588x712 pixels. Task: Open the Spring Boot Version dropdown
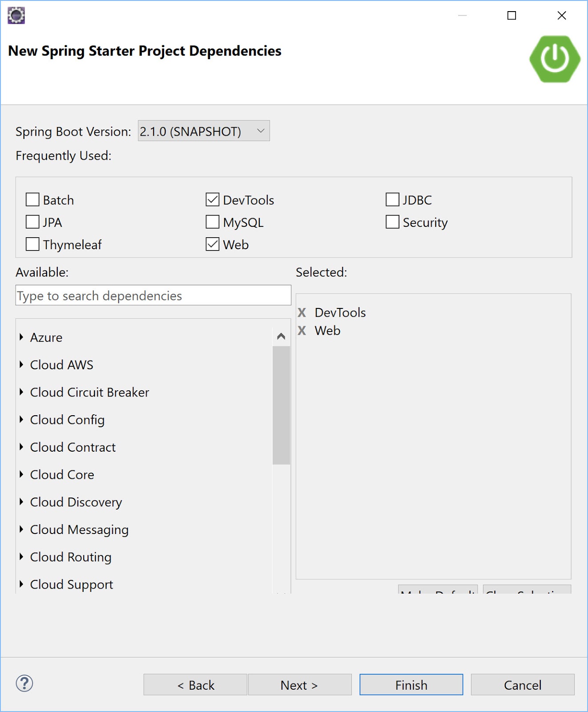(204, 131)
